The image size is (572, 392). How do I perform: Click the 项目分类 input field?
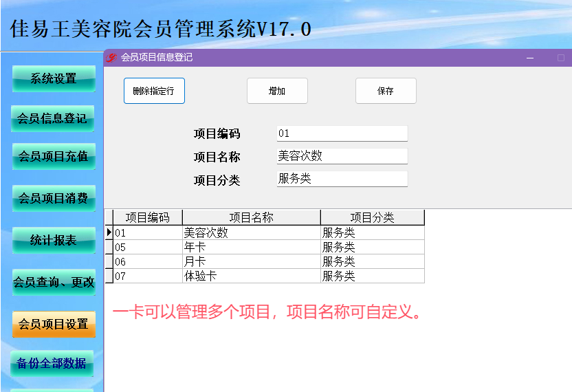click(x=342, y=179)
